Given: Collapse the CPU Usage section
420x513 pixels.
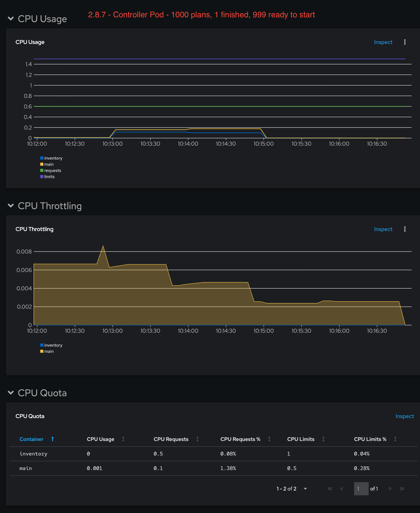Looking at the screenshot, I should point(11,19).
